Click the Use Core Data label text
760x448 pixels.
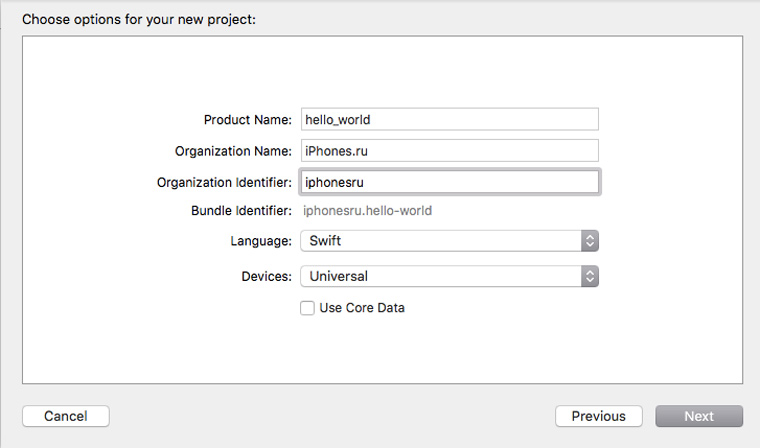(362, 308)
